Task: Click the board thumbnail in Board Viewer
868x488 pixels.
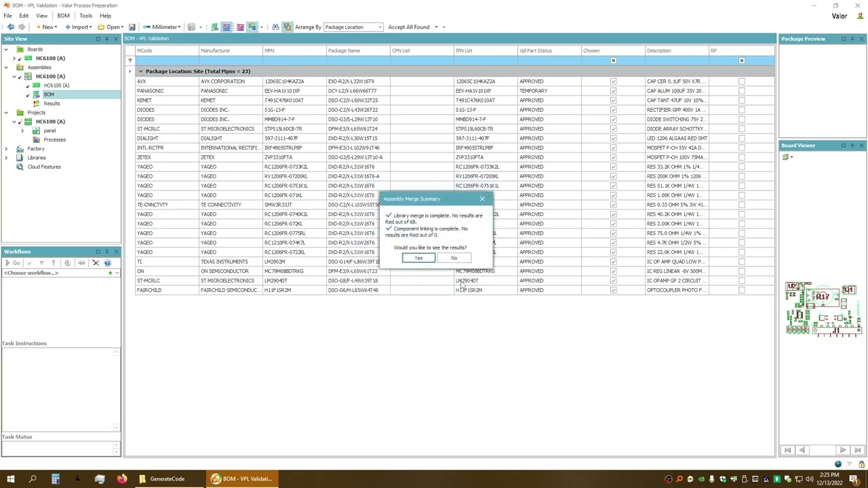Action: click(823, 309)
